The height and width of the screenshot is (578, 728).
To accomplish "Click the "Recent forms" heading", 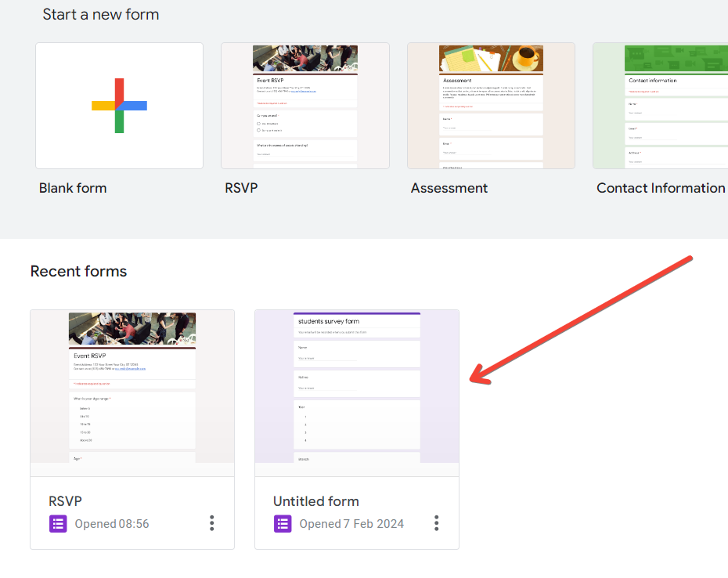I will [78, 272].
